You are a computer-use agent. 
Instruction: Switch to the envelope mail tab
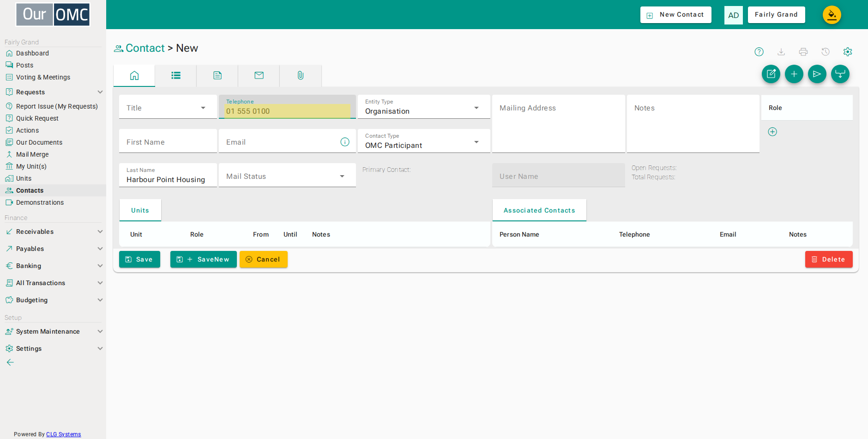point(259,75)
